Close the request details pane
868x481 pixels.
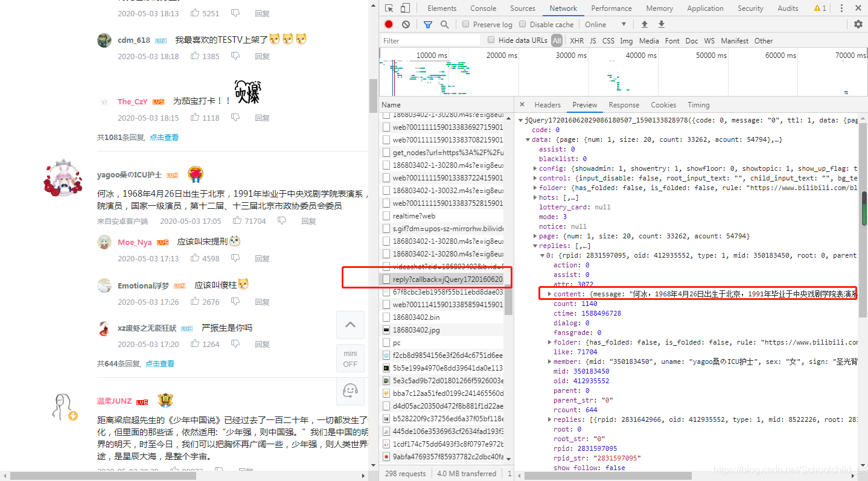pyautogui.click(x=522, y=104)
